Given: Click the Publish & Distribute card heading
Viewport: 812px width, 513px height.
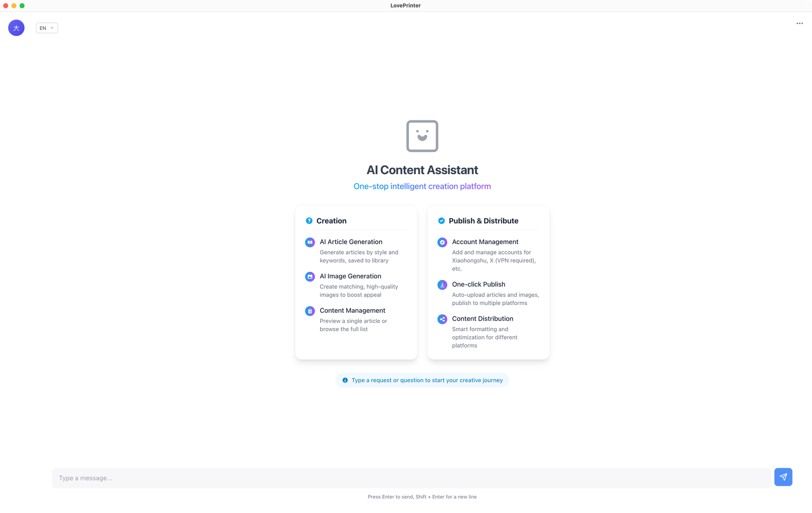Looking at the screenshot, I should pyautogui.click(x=484, y=221).
